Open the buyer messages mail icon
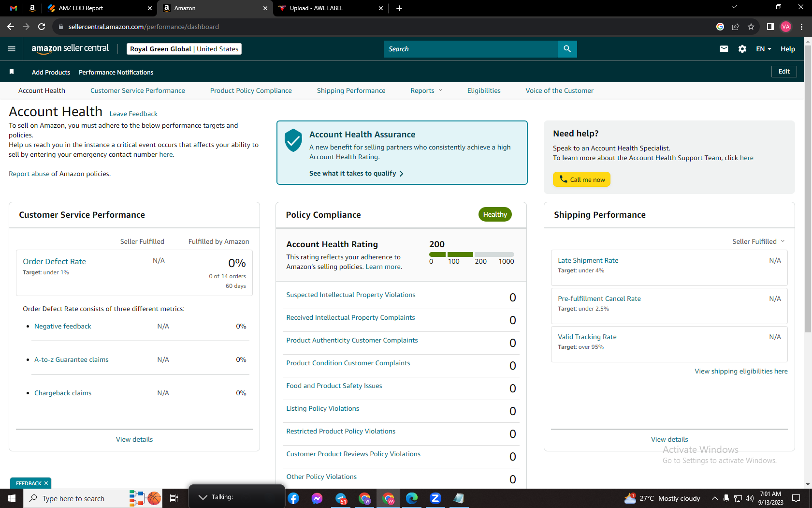 pos(724,49)
